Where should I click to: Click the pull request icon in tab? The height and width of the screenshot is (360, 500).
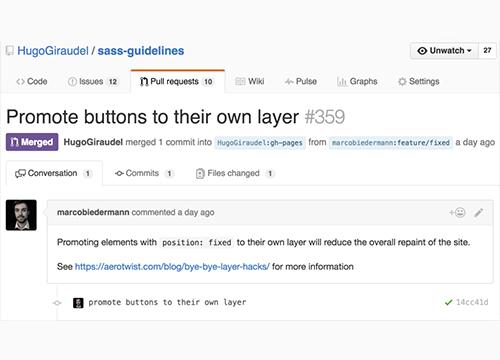click(x=144, y=82)
